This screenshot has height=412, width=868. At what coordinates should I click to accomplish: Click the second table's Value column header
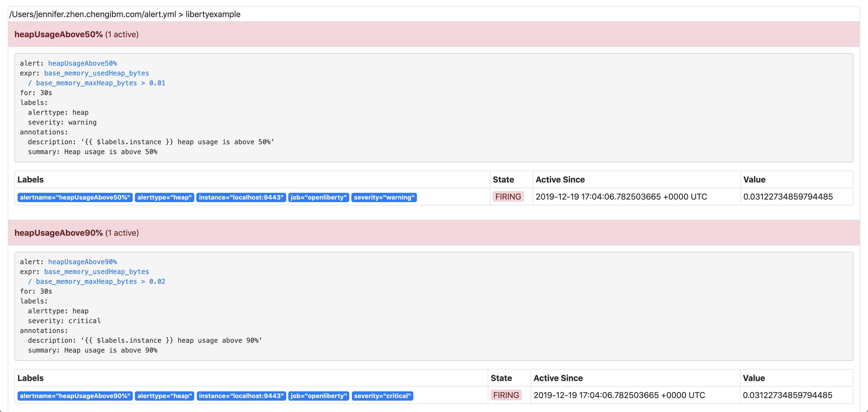pos(754,378)
